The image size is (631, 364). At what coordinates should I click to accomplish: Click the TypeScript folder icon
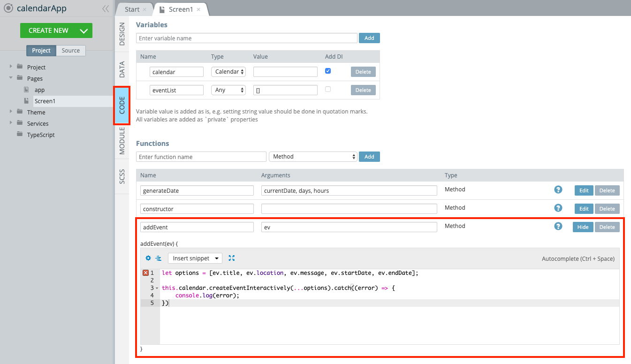coord(20,135)
